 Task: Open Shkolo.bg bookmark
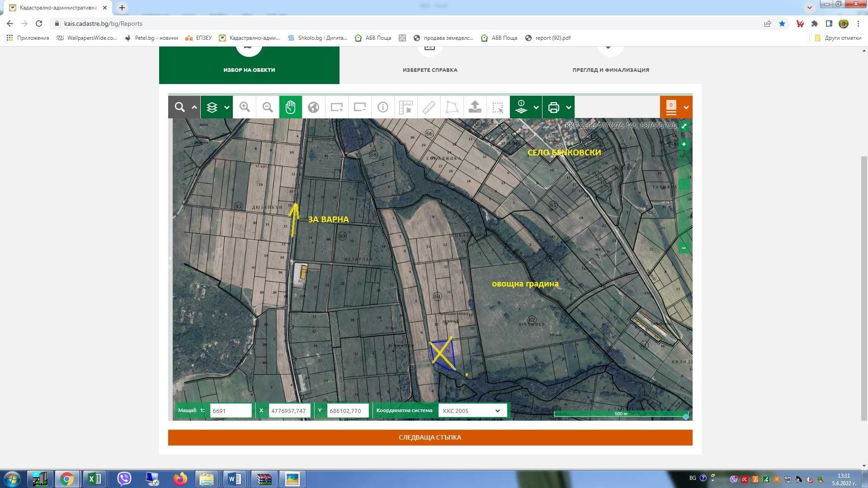point(318,38)
